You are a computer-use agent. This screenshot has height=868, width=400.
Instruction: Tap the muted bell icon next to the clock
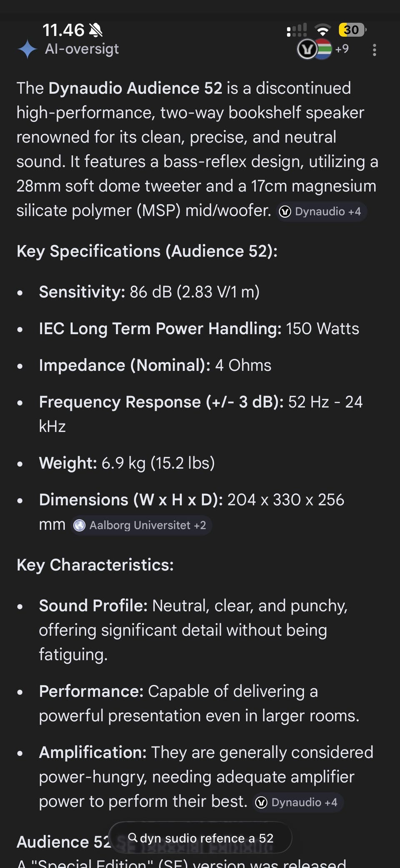pos(96,30)
